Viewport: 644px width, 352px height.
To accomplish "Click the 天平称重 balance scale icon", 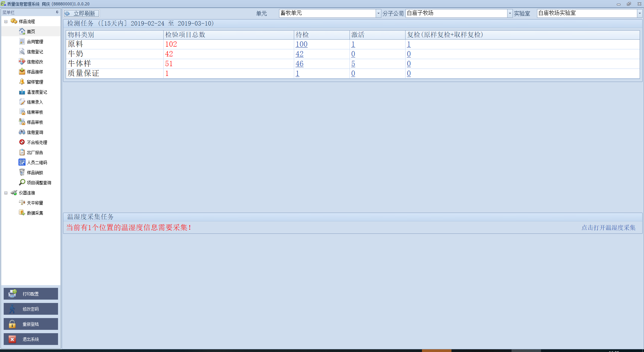I will 22,203.
